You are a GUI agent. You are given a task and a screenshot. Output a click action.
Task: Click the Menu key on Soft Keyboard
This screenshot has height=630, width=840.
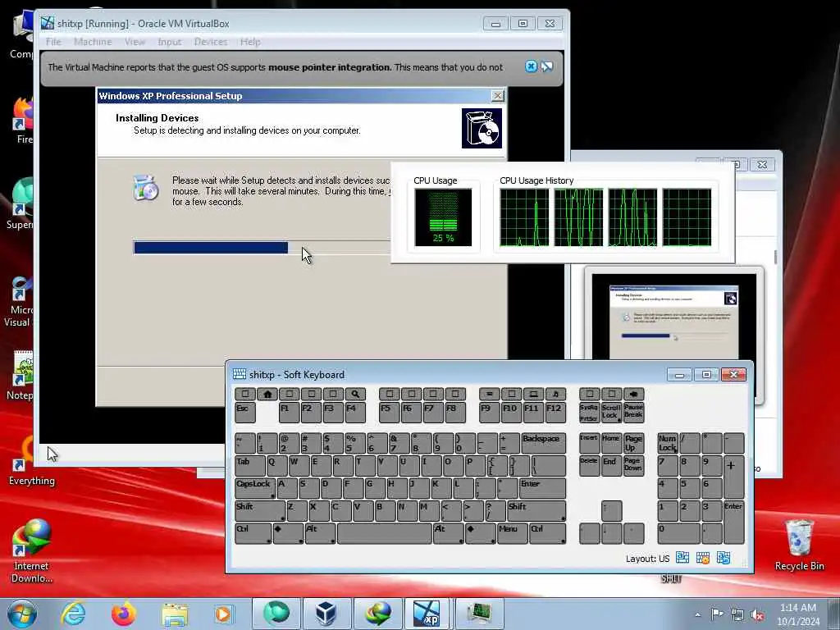coord(512,533)
